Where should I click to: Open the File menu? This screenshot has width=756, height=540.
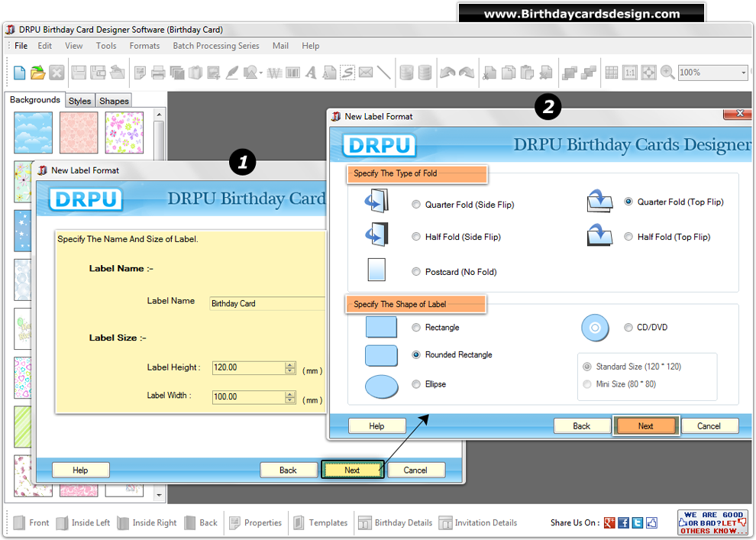pyautogui.click(x=21, y=46)
